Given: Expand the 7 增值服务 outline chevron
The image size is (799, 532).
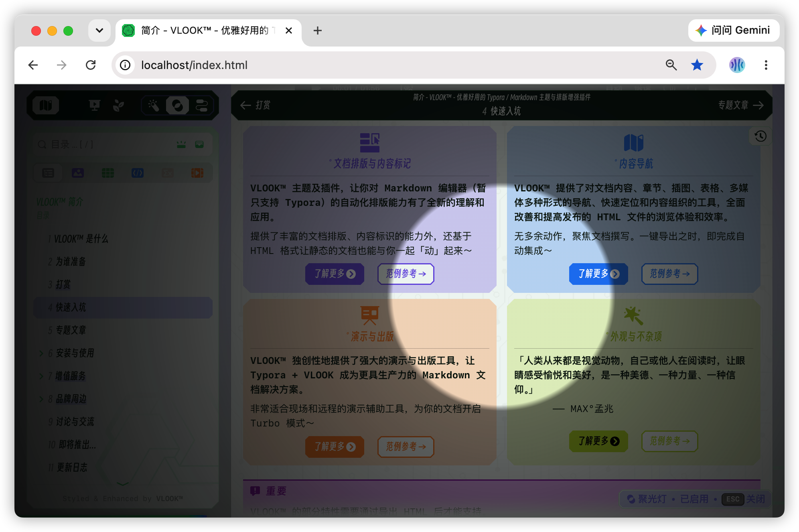Looking at the screenshot, I should [x=41, y=376].
